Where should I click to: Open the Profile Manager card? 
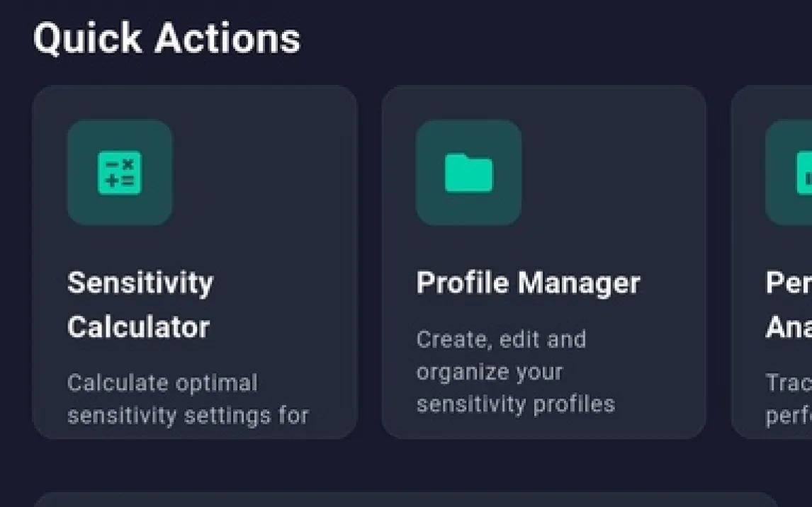click(x=543, y=262)
